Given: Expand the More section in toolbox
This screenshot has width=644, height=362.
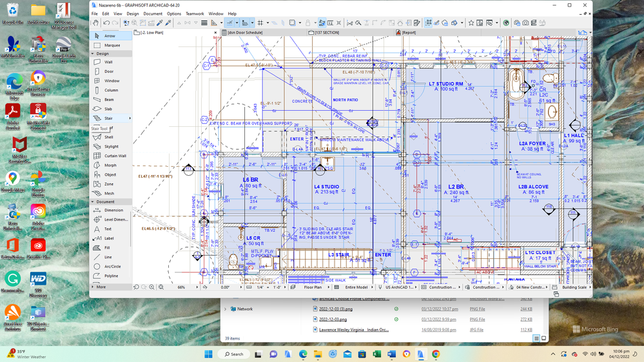Looking at the screenshot, I should pyautogui.click(x=99, y=287).
